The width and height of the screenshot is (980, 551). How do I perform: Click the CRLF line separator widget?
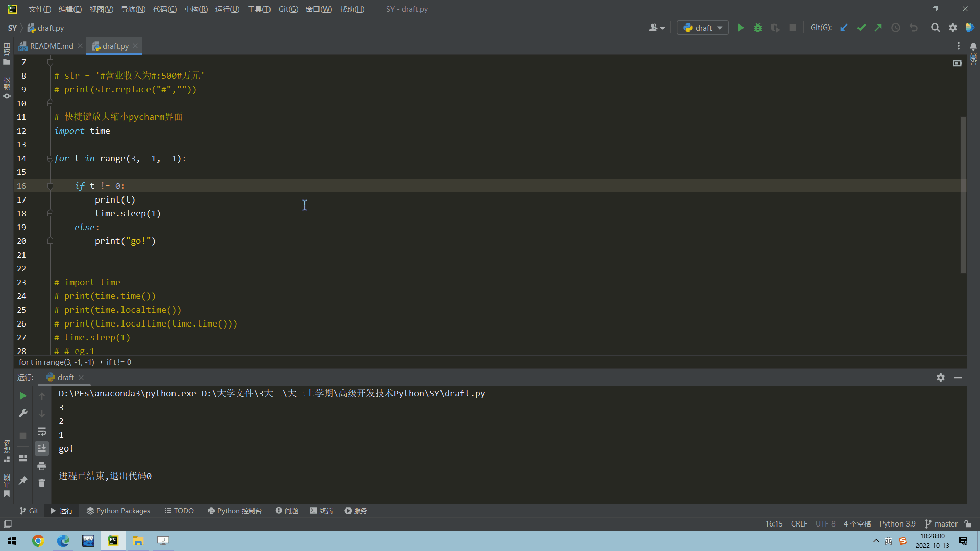pos(799,524)
